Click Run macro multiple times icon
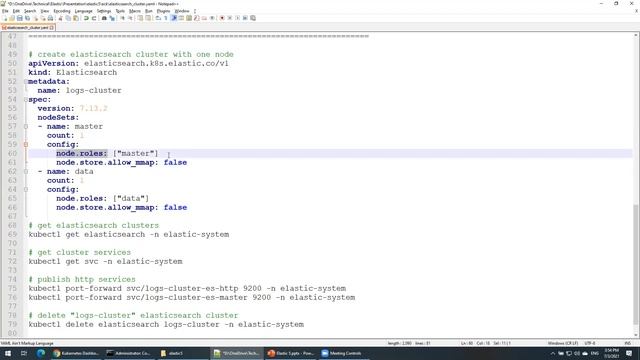The image size is (640, 360). (245, 18)
